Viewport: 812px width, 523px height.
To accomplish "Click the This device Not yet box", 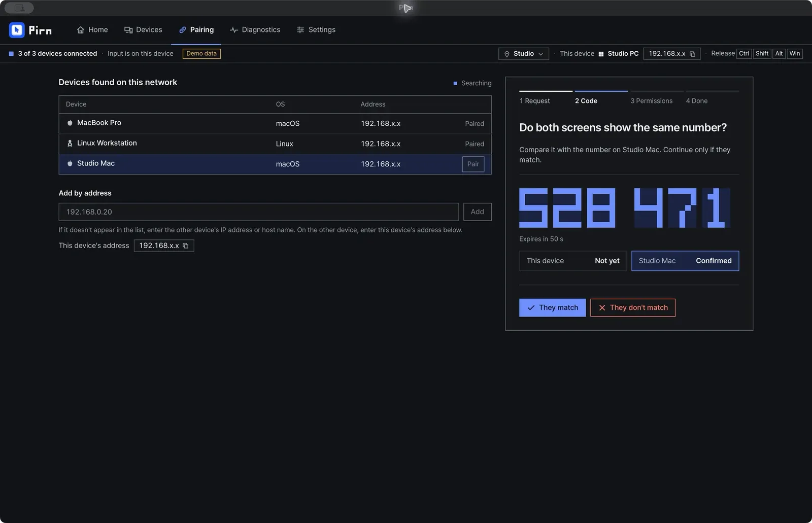I will (573, 261).
